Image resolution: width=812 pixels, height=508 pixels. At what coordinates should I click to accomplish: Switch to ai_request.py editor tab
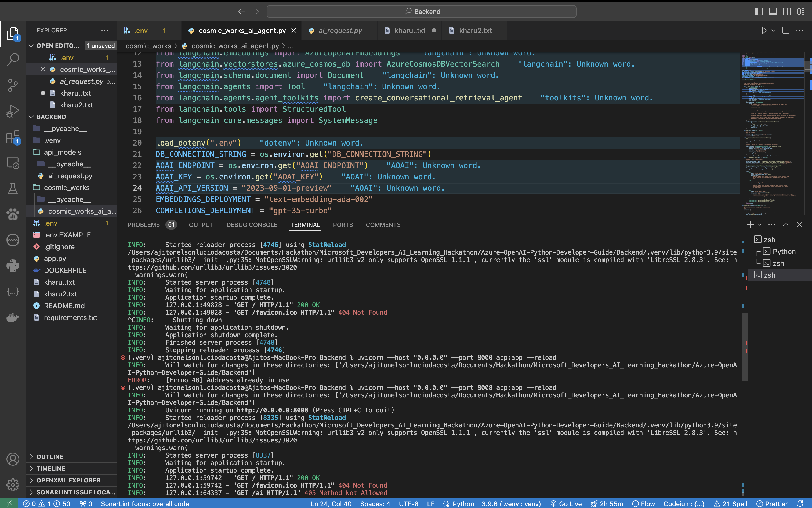[x=340, y=31]
